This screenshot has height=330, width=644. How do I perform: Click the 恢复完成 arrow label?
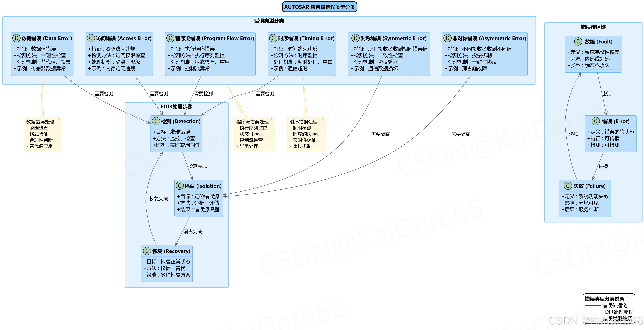coord(159,199)
